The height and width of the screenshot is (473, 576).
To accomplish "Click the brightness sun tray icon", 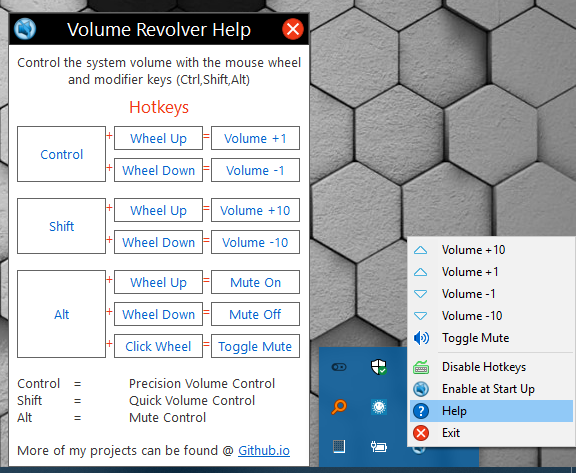I will click(379, 407).
